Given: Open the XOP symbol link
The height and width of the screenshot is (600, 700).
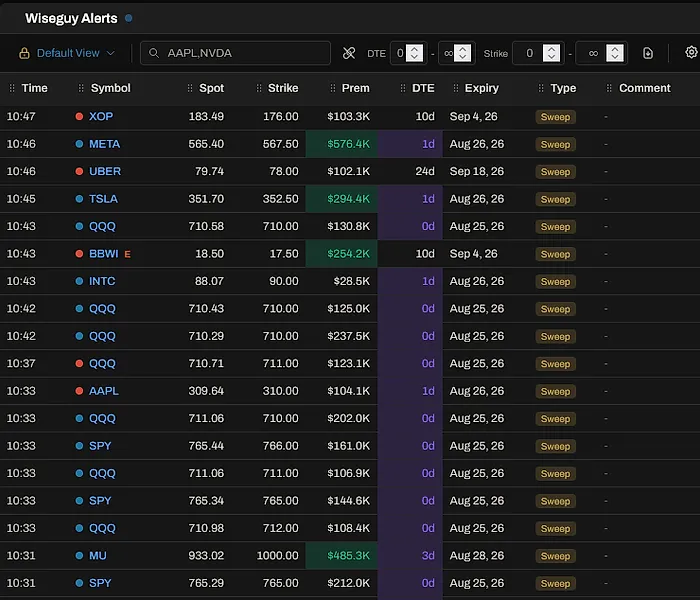Looking at the screenshot, I should point(101,117).
